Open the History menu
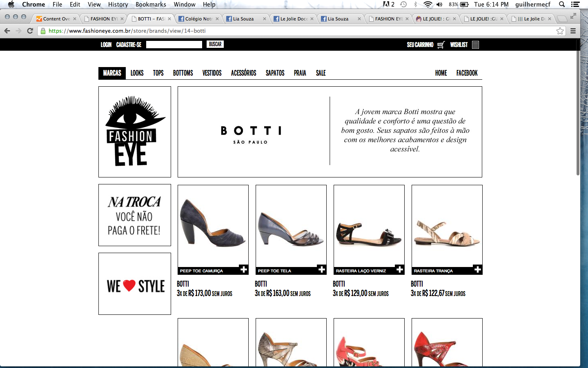 pos(118,4)
